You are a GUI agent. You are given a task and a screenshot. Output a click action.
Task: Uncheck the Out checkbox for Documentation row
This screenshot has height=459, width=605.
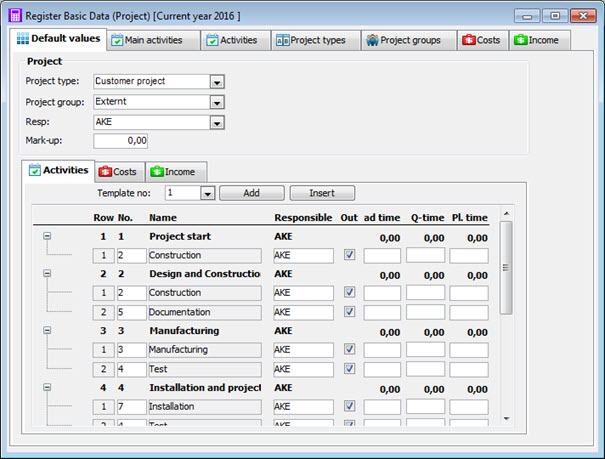[x=349, y=312]
